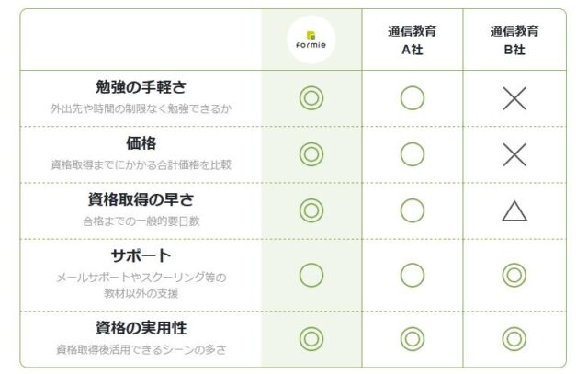This screenshot has width=588, height=374.
Task: Click the 合格までの一般的要日数 description text
Action: click(141, 221)
